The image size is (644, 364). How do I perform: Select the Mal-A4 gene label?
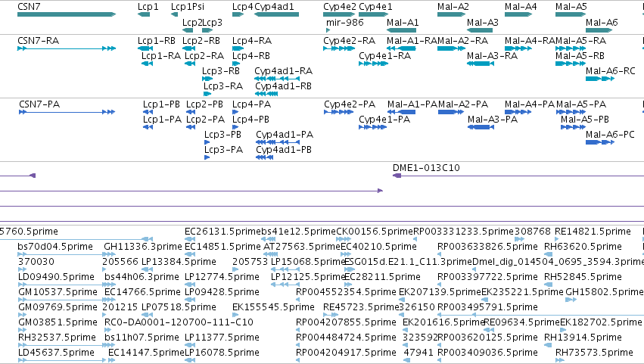click(521, 7)
